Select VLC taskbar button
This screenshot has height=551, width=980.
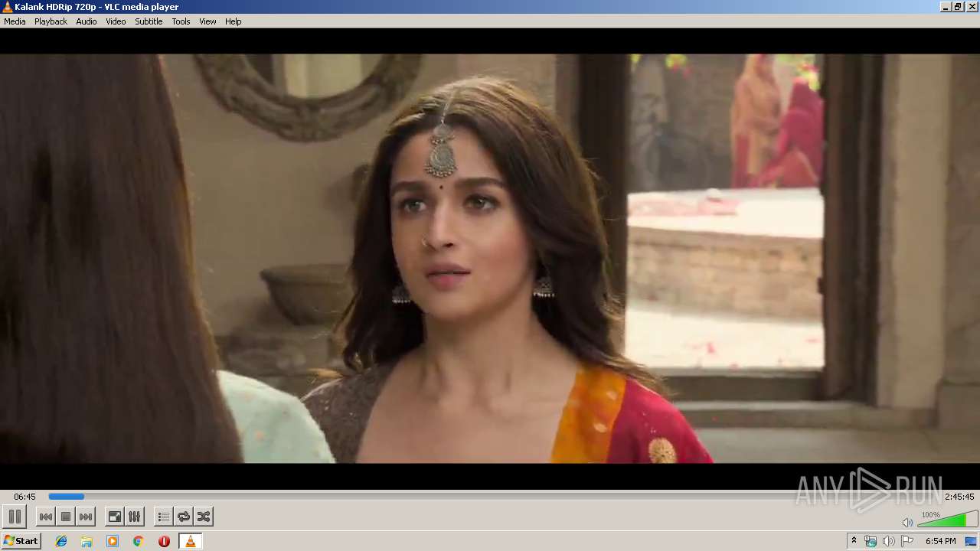[x=190, y=541]
